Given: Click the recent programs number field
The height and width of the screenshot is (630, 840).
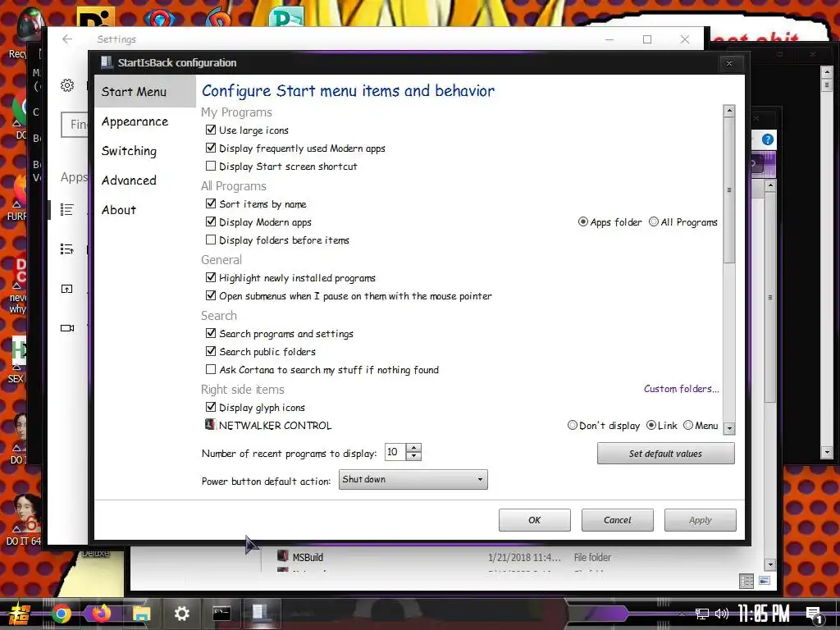Looking at the screenshot, I should point(395,452).
